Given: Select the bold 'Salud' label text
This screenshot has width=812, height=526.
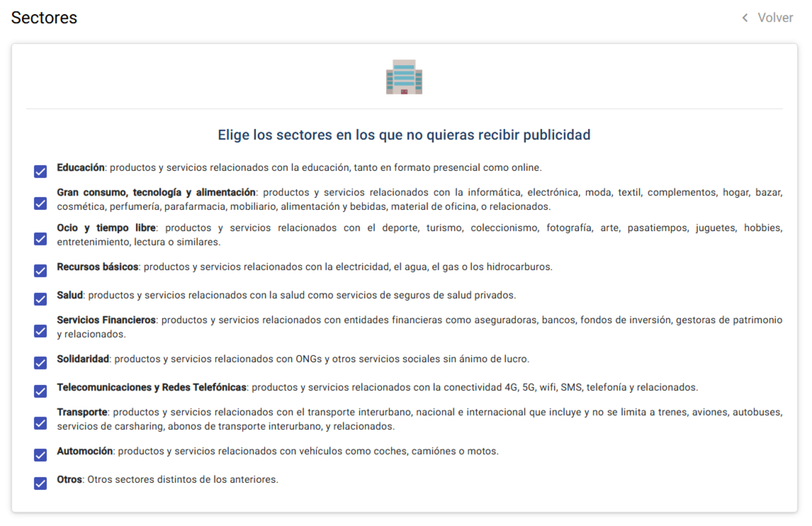Looking at the screenshot, I should click(70, 295).
